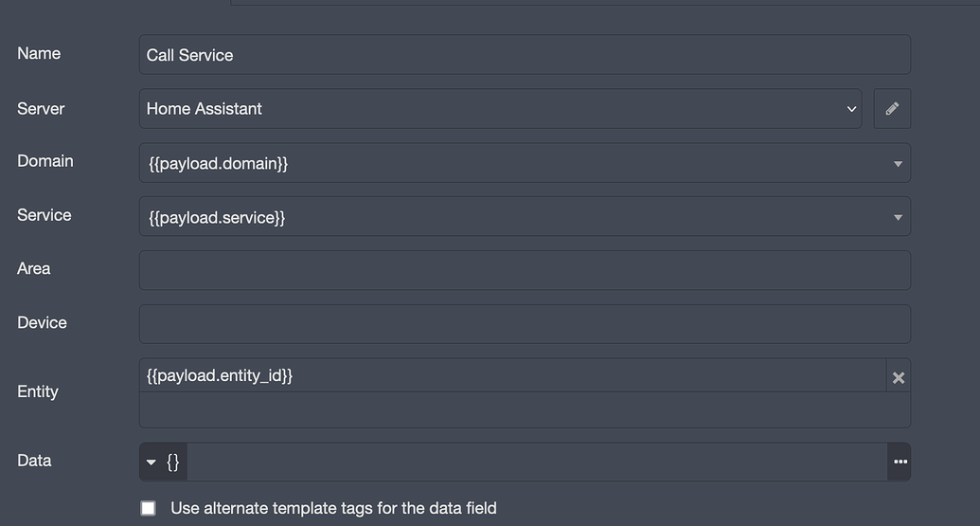Click the Domain field text {{payload.domain}}
The width and height of the screenshot is (980, 526).
pyautogui.click(x=218, y=164)
